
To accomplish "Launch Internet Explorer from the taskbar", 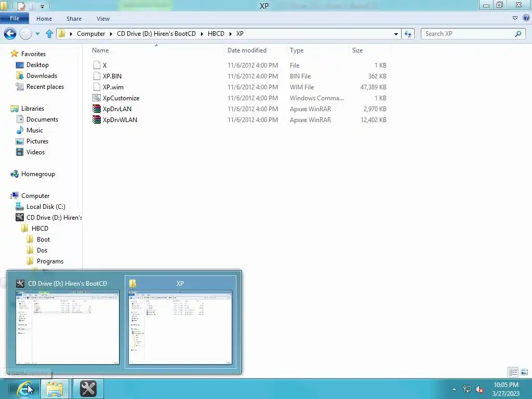I will pos(24,389).
